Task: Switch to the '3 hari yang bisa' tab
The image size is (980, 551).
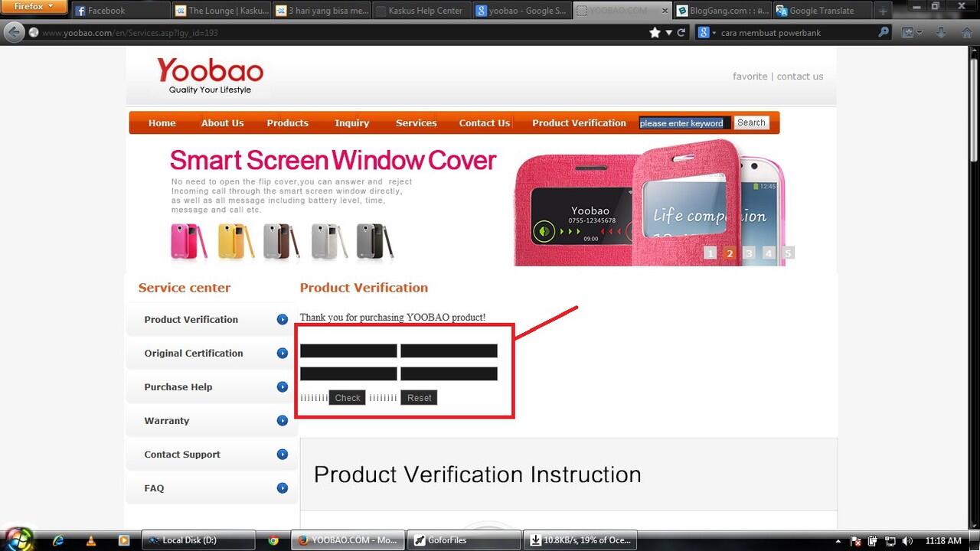Action: pos(321,11)
